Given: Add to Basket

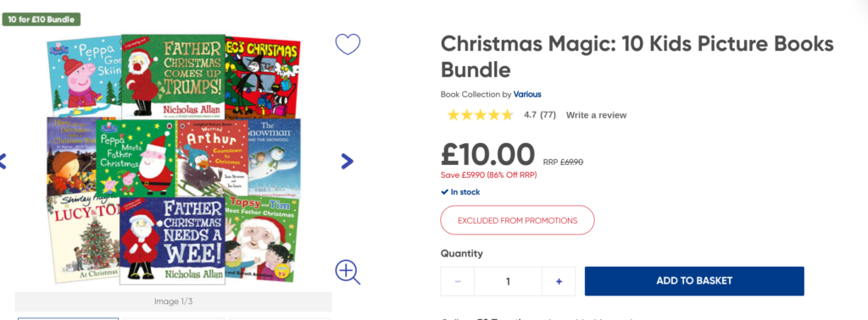Looking at the screenshot, I should click(x=694, y=281).
